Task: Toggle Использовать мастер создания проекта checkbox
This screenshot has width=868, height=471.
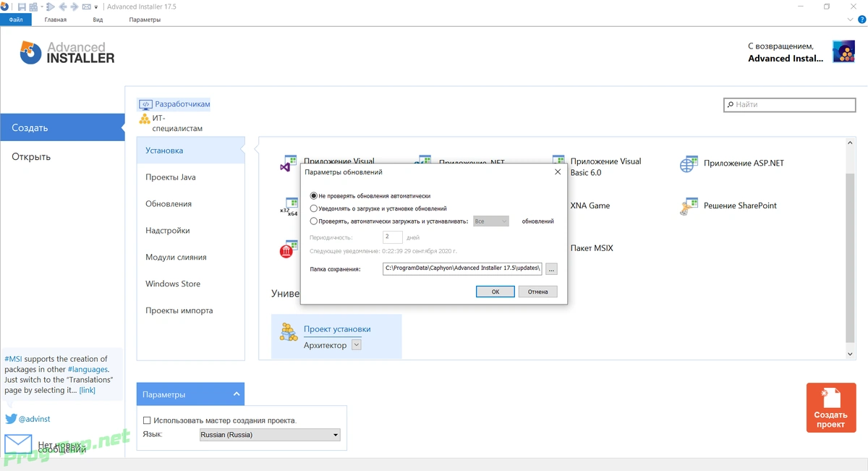Action: pyautogui.click(x=147, y=420)
